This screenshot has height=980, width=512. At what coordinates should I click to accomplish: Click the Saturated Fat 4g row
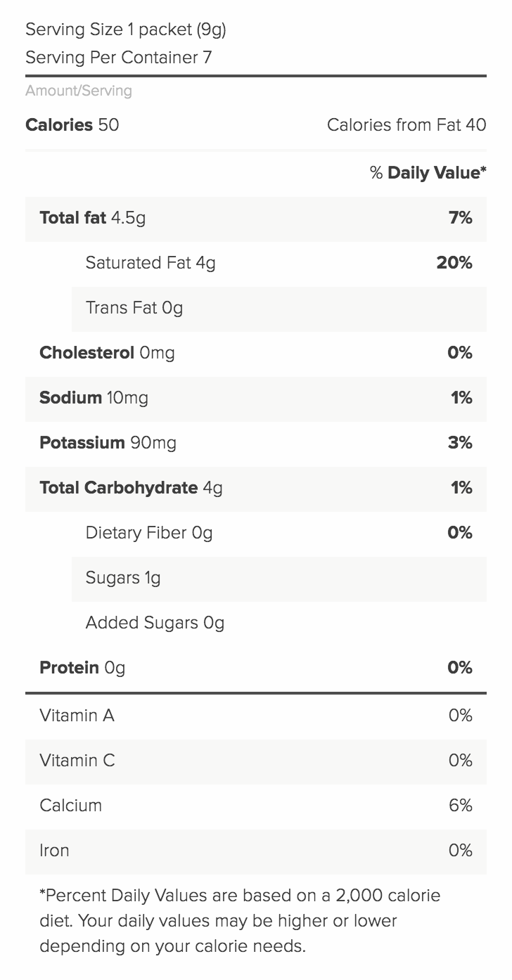click(x=279, y=263)
